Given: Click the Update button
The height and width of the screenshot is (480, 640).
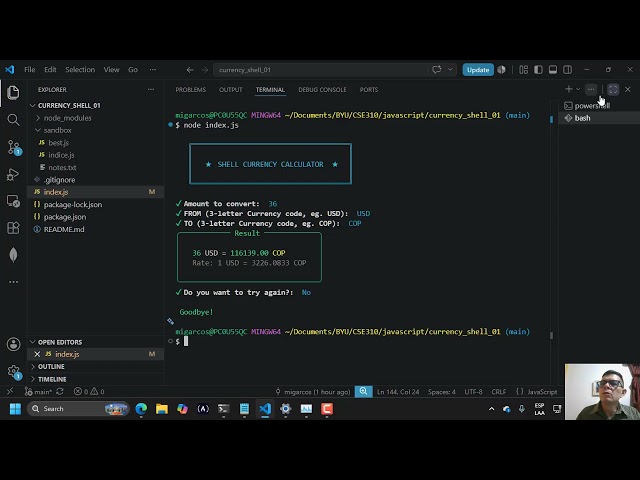Looking at the screenshot, I should pyautogui.click(x=478, y=70).
